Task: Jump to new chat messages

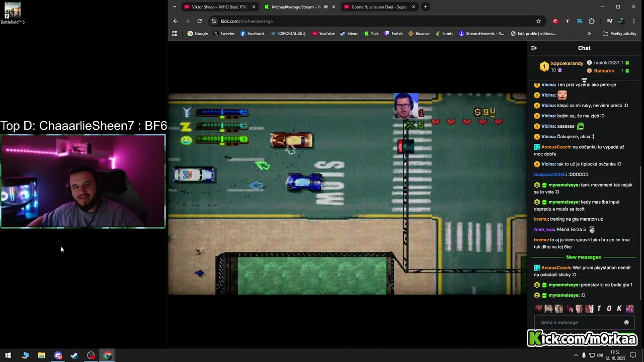Action: 584,257
